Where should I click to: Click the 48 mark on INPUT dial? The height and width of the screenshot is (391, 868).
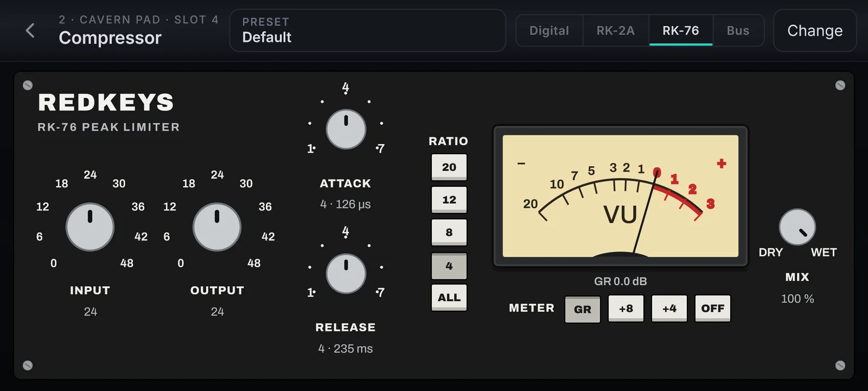pos(127,263)
